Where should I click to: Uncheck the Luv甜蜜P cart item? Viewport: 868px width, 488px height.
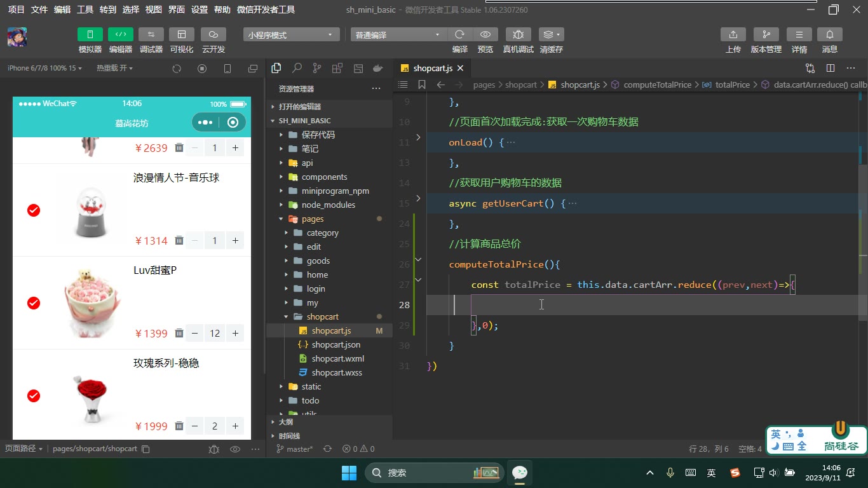tap(34, 303)
